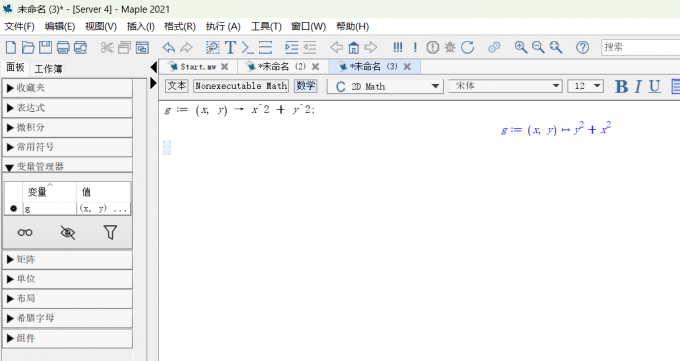Click the link chain icon in toolbar
This screenshot has width=680, height=361.
494,47
